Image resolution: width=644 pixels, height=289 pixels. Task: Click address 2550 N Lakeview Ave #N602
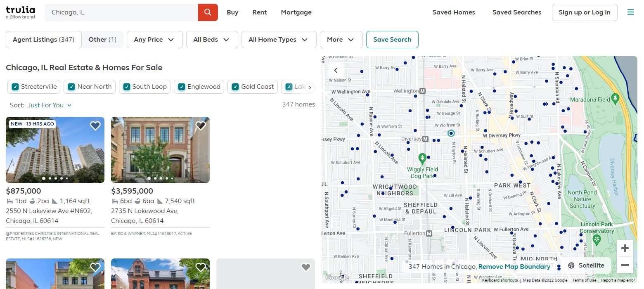49,216
